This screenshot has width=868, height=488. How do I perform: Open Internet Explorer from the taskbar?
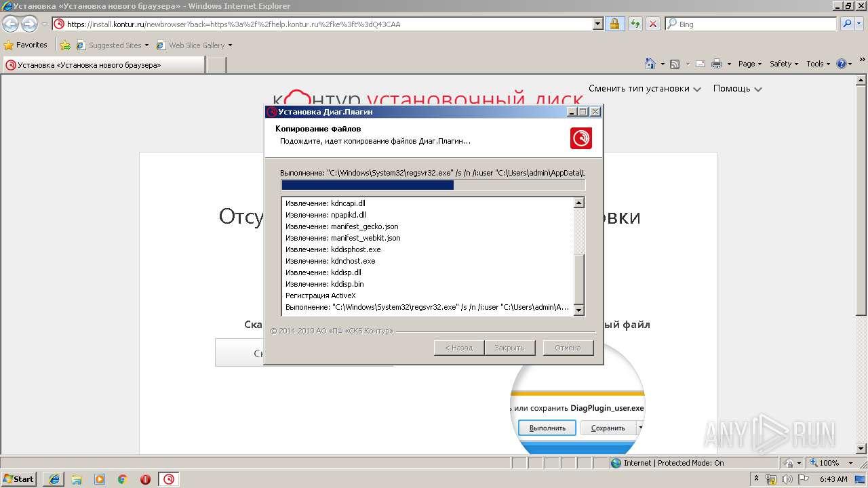pyautogui.click(x=54, y=479)
